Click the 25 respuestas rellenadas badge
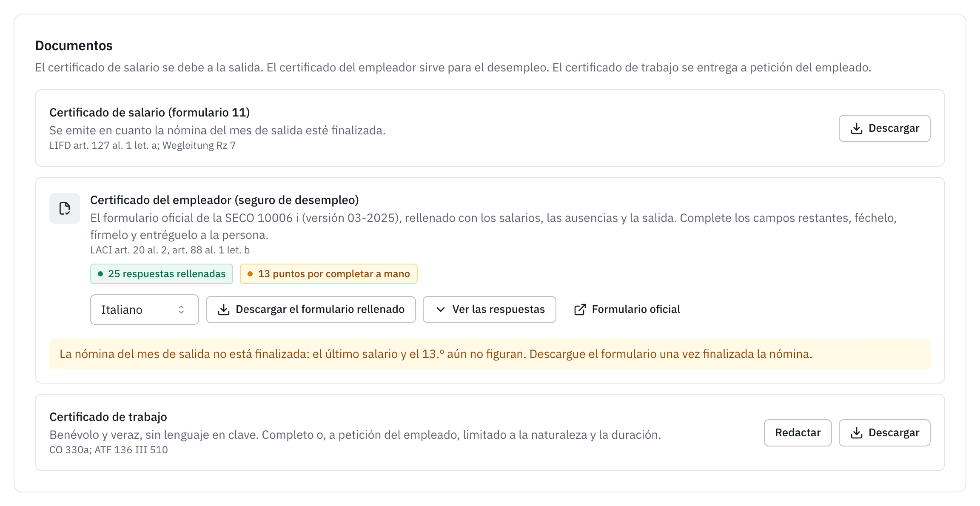 162,274
